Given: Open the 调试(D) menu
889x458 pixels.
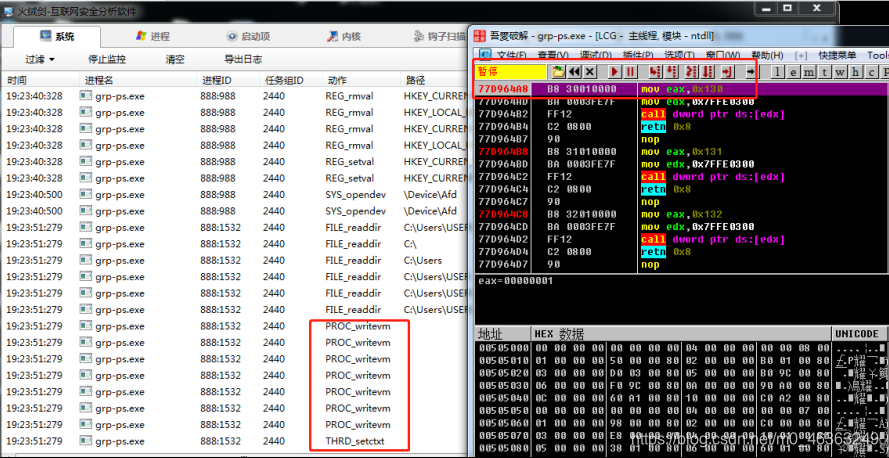Looking at the screenshot, I should point(595,56).
